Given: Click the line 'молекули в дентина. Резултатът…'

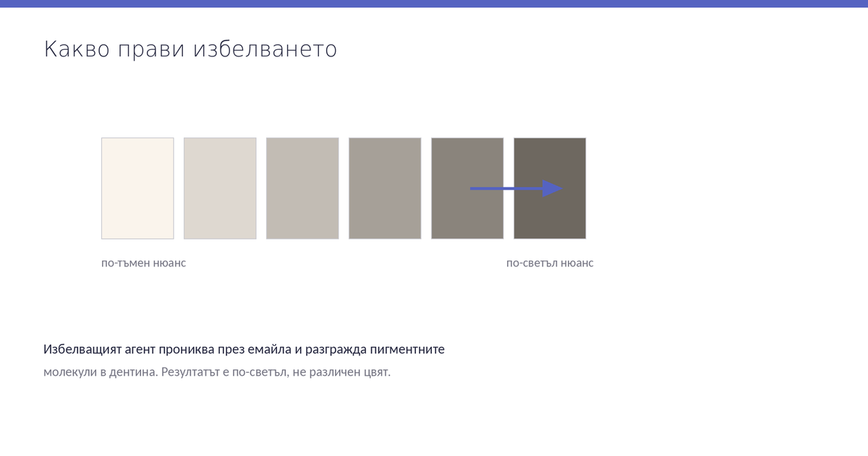Looking at the screenshot, I should click(217, 373).
